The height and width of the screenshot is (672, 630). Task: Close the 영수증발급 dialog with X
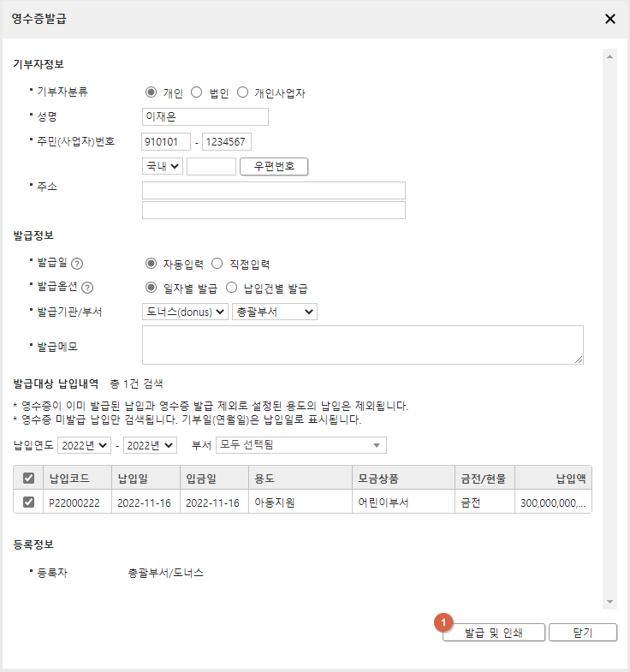coord(610,19)
